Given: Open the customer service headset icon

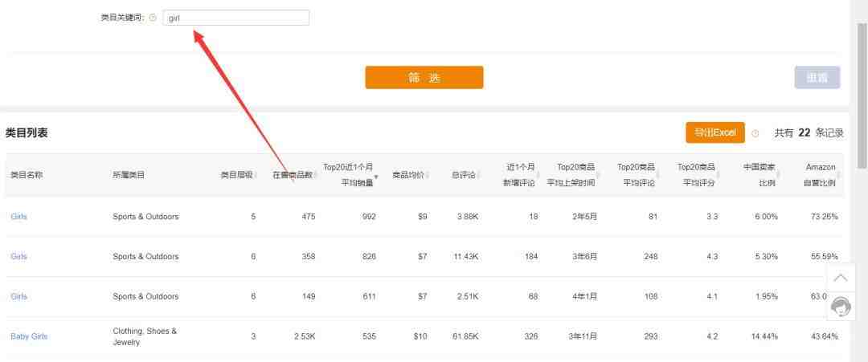Looking at the screenshot, I should click(841, 306).
